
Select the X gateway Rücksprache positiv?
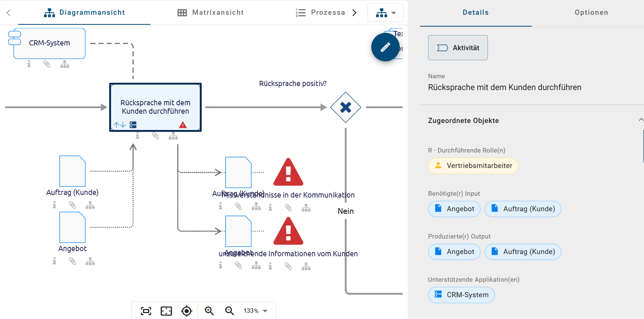point(345,107)
